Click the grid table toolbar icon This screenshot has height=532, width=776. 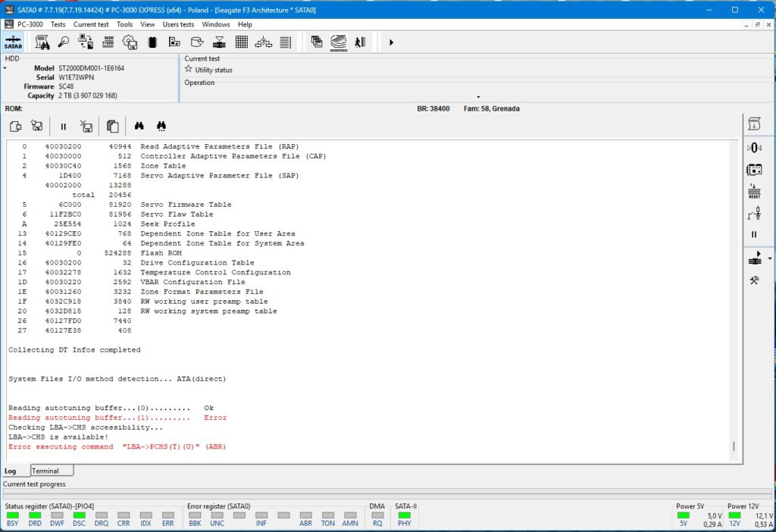click(242, 42)
